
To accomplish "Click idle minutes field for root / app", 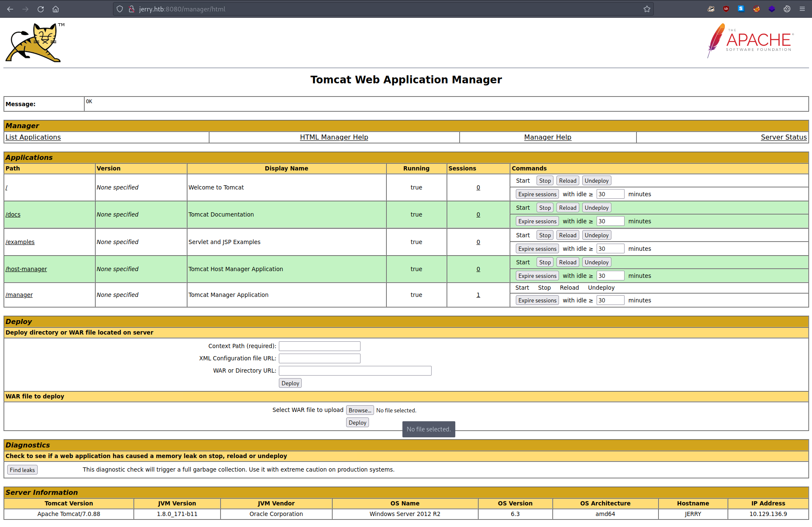I will [610, 194].
